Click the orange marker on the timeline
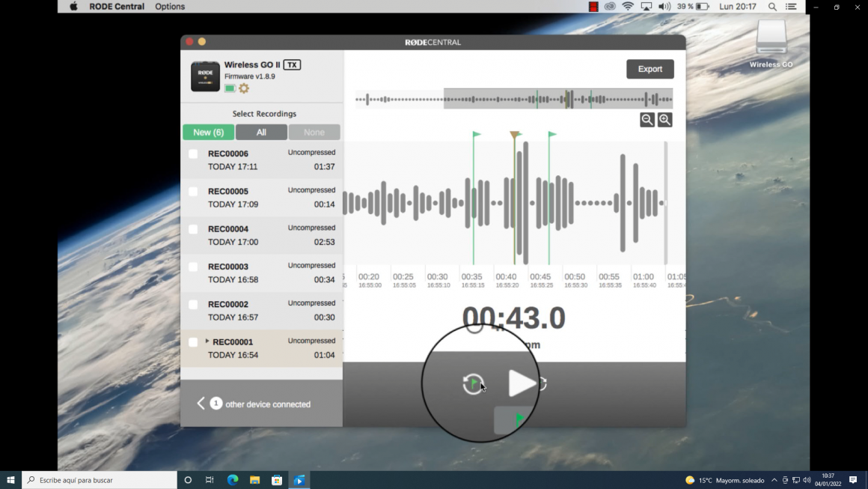 [x=515, y=135]
